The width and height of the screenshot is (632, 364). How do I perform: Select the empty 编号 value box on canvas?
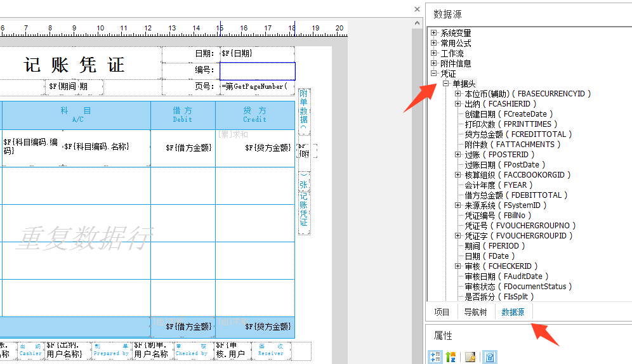[258, 71]
